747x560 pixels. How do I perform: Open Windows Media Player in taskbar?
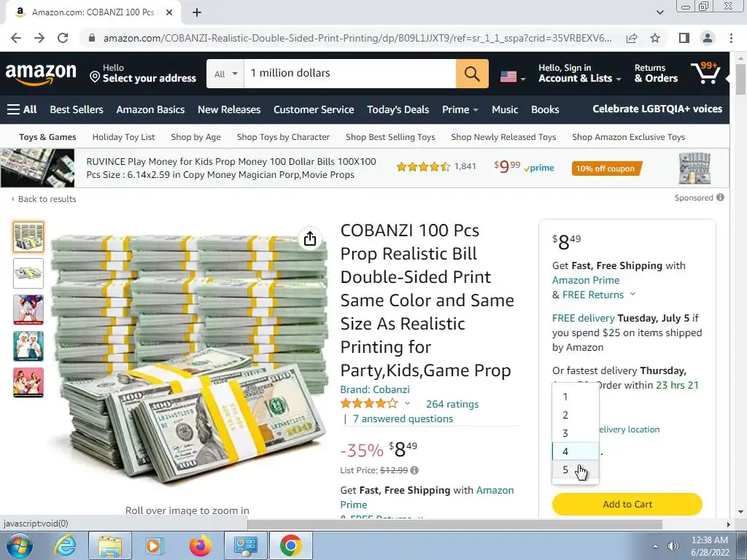tap(155, 545)
